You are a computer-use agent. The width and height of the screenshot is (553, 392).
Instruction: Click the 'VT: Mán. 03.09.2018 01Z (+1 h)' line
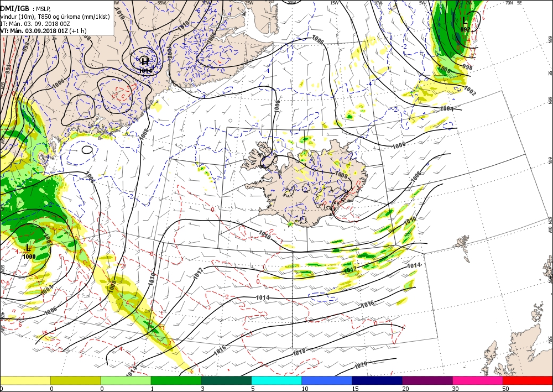tap(43, 30)
